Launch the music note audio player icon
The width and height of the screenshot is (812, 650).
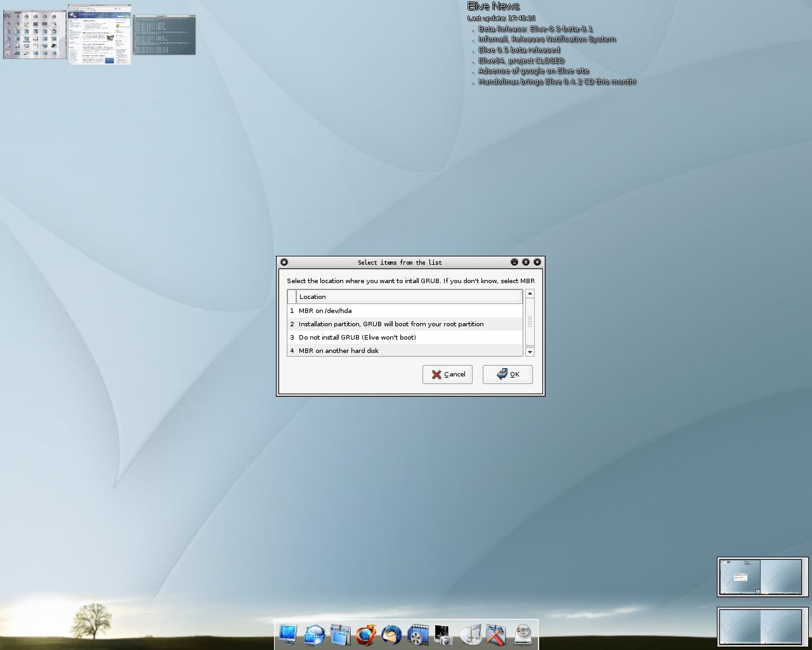point(470,634)
